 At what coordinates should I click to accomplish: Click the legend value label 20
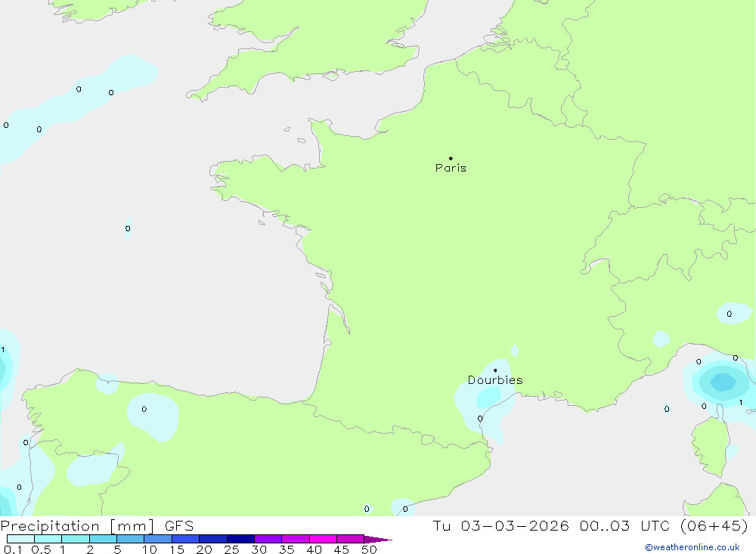(x=204, y=549)
